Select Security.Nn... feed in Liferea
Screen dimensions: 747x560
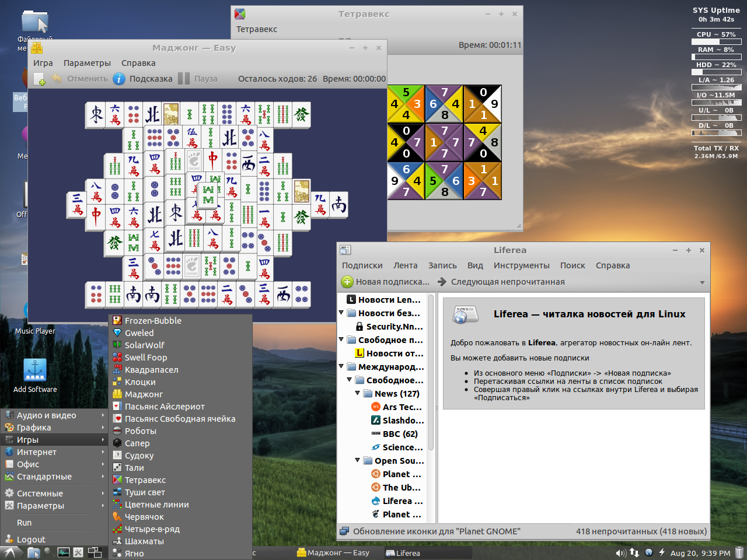pos(389,327)
